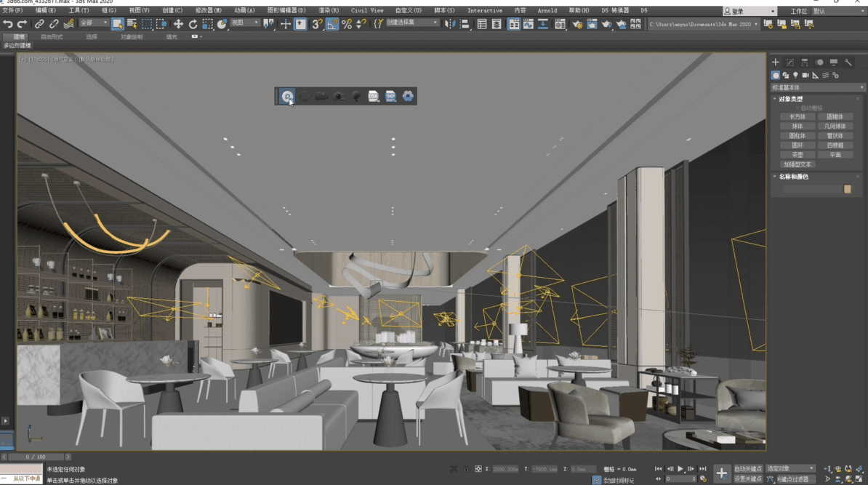
Task: Select the Shapes creation icon
Action: tap(786, 75)
